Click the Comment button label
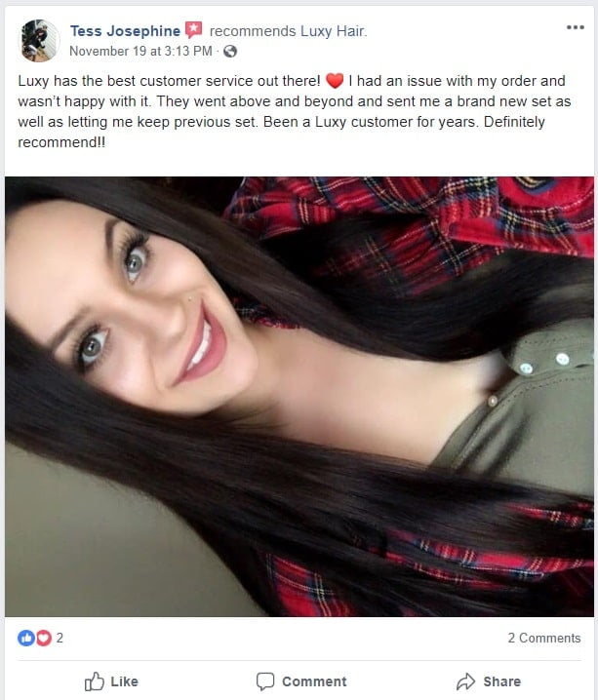Image resolution: width=598 pixels, height=700 pixels. [x=314, y=681]
